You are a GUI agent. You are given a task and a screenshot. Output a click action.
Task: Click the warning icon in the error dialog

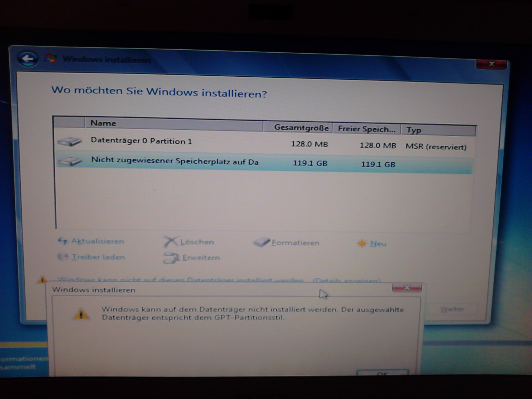click(x=81, y=314)
